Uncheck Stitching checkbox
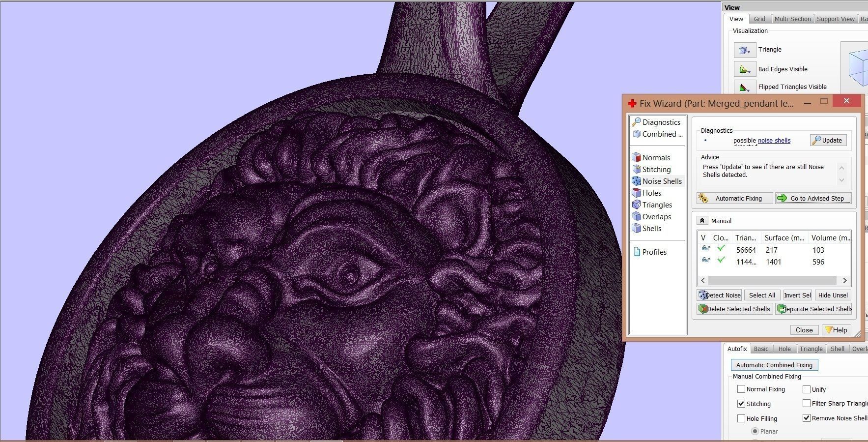868x442 pixels. [741, 404]
